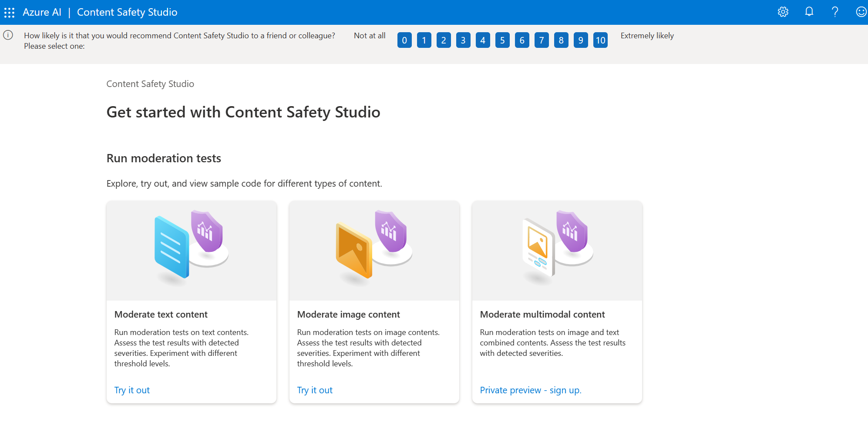Click 'Try it out' under Moderate text content
The width and height of the screenshot is (868, 422).
[132, 390]
